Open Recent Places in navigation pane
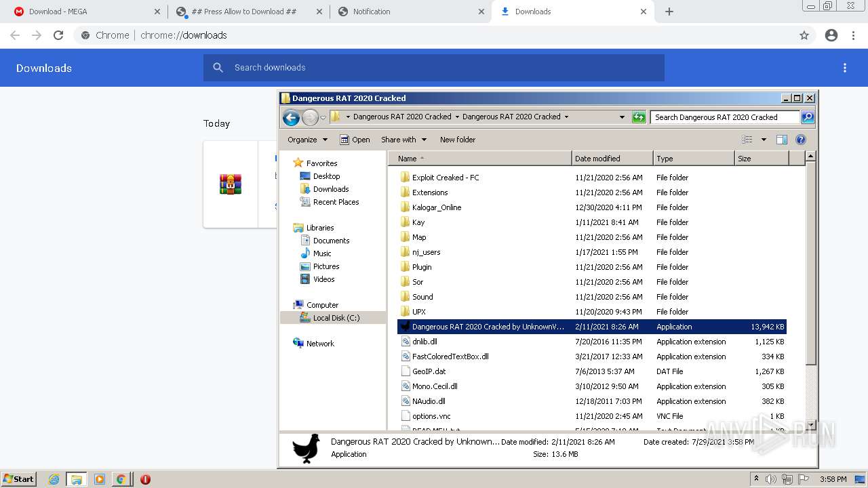 tap(330, 202)
